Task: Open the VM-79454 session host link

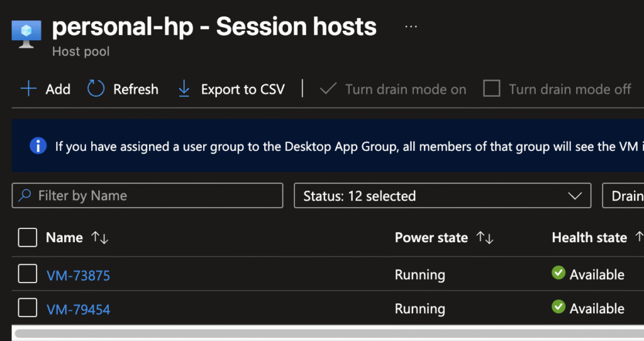Action: click(78, 310)
